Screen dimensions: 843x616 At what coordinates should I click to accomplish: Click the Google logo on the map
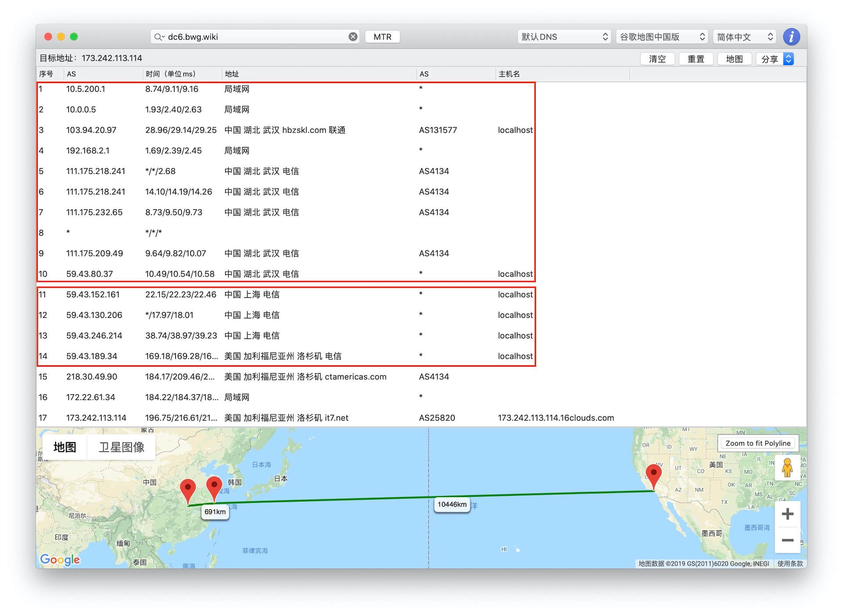[60, 559]
